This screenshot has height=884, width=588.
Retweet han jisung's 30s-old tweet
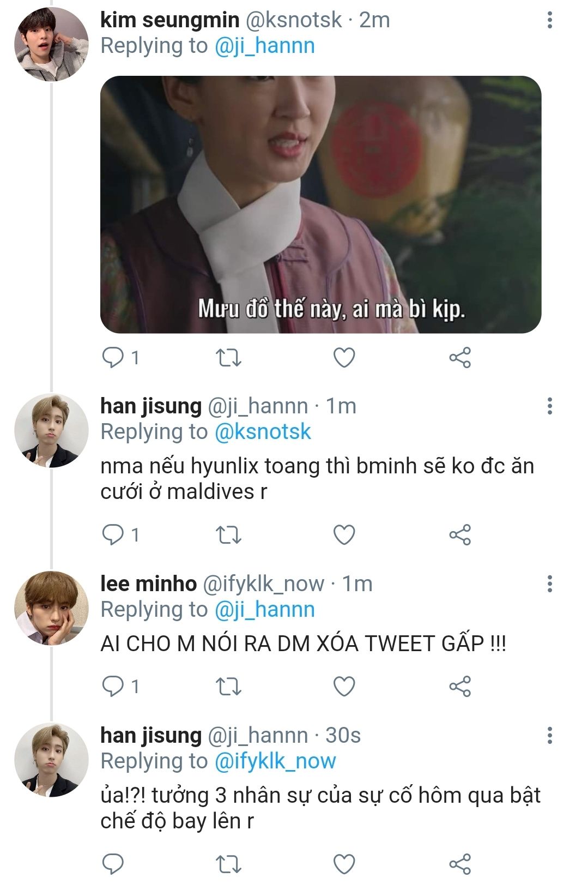click(228, 864)
